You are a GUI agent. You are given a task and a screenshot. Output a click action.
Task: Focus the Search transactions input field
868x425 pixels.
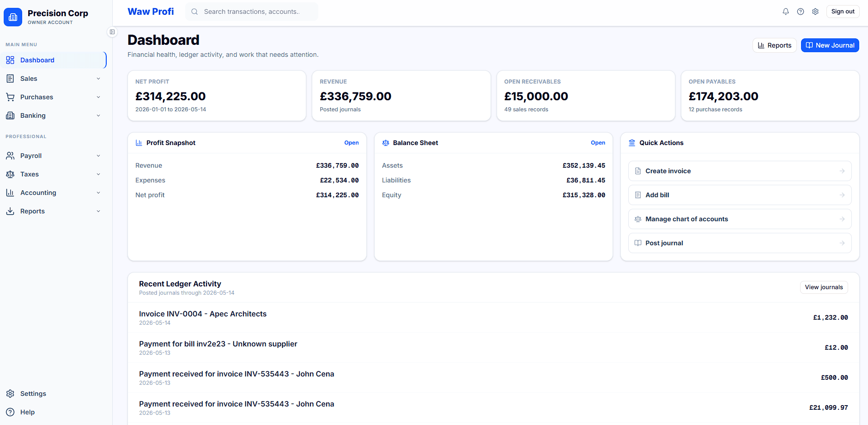(x=252, y=12)
